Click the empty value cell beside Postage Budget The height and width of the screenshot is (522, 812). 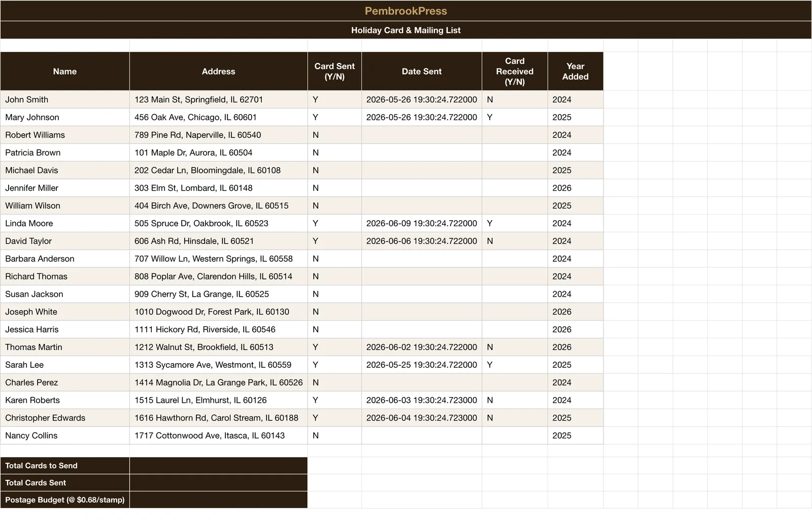[219, 500]
